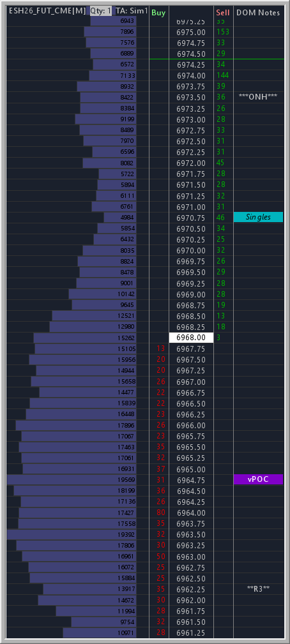Click bid size 36 at 6964.50
Viewport: 290px width, 644px height.
pos(160,490)
